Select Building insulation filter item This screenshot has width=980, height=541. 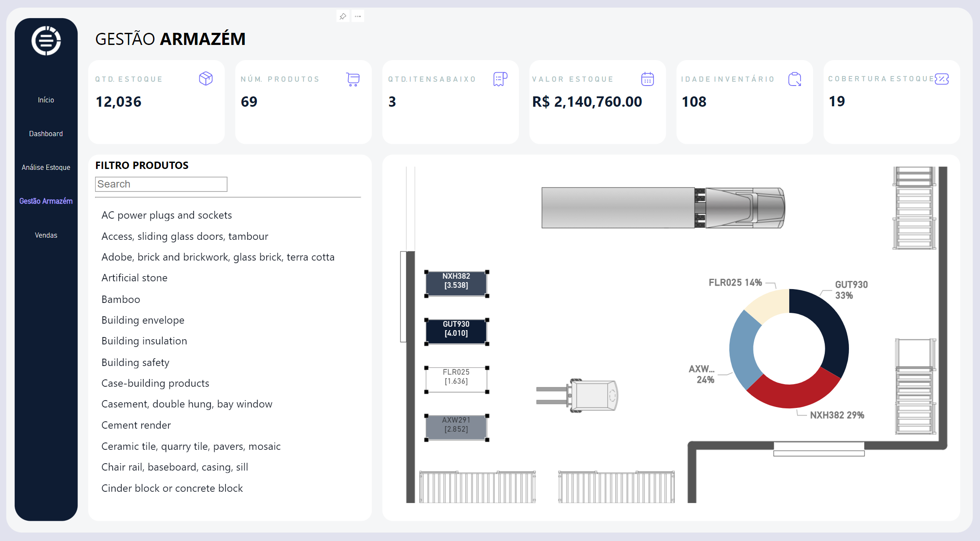coord(144,341)
